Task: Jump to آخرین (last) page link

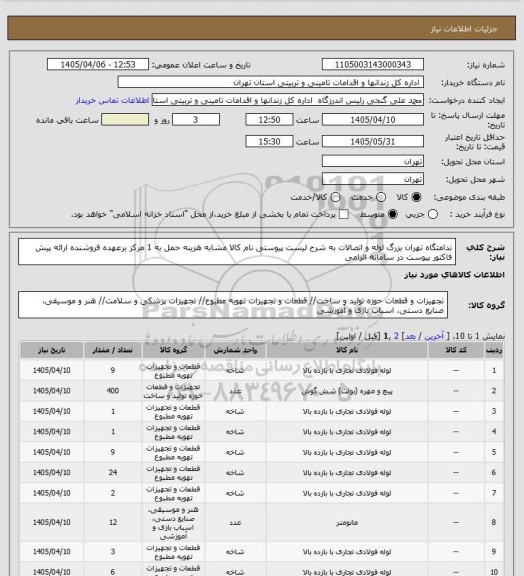Action: 434,336
